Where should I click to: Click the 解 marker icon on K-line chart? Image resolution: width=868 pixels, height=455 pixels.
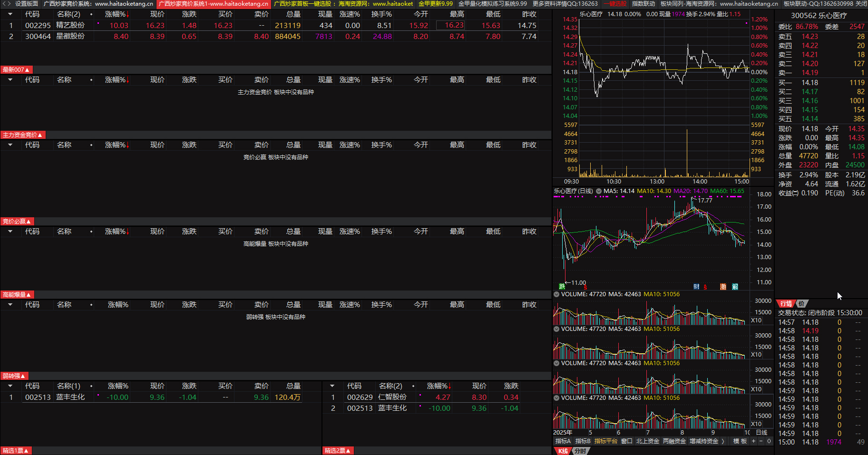[x=735, y=287]
